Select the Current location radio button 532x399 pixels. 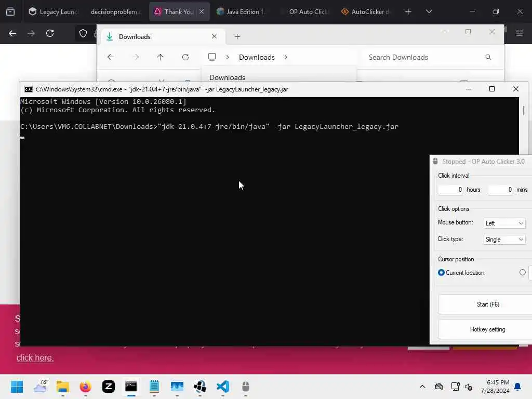tap(441, 272)
